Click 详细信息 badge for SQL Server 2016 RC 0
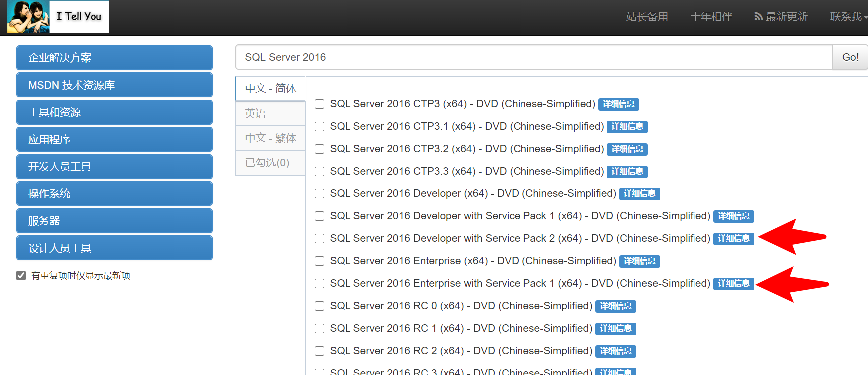This screenshot has height=375, width=868. [615, 306]
